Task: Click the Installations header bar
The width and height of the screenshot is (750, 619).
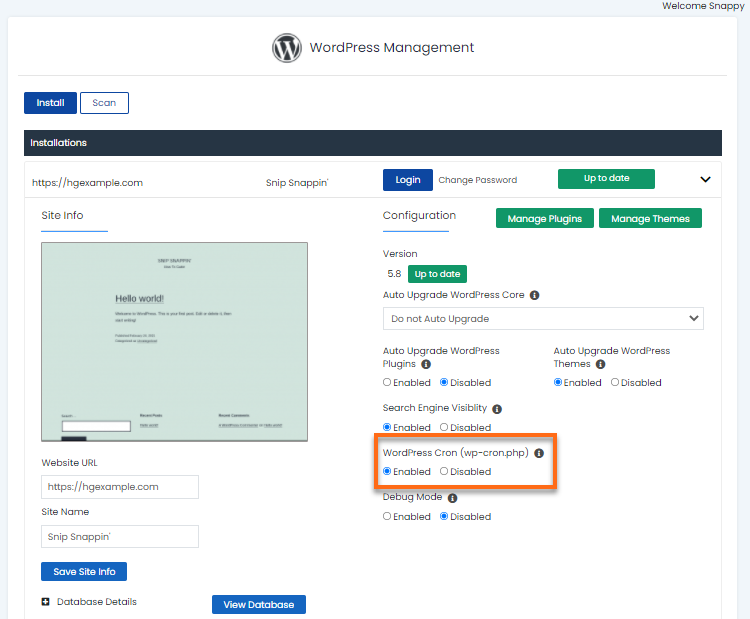Action: point(373,143)
